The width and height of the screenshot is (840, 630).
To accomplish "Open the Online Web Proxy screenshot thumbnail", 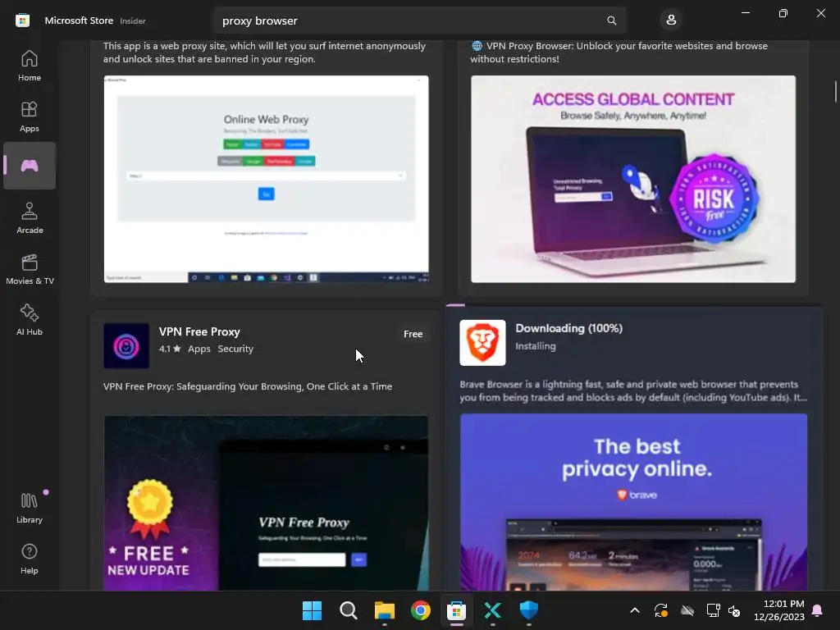I will (267, 179).
